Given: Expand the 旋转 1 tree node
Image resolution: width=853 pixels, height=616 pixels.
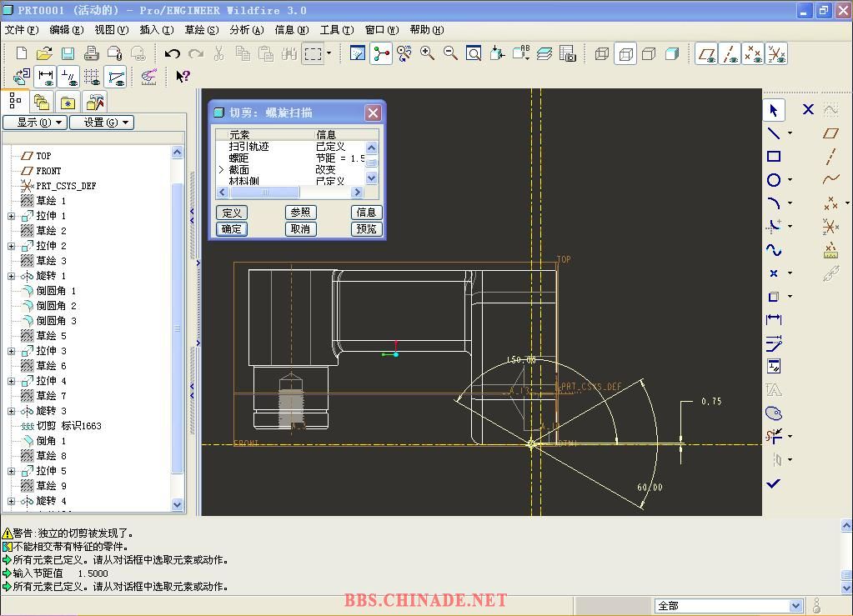Looking at the screenshot, I should (12, 276).
